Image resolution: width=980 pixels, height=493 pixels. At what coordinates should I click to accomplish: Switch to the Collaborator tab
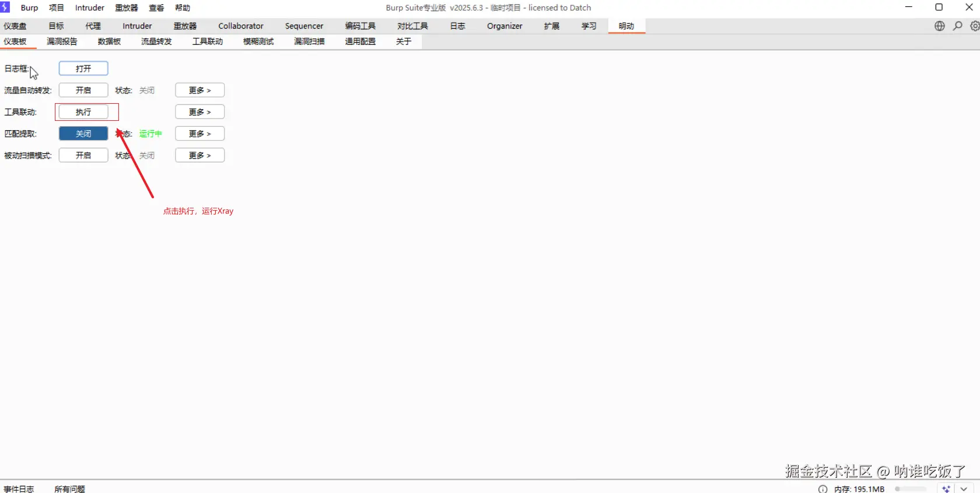coord(241,26)
